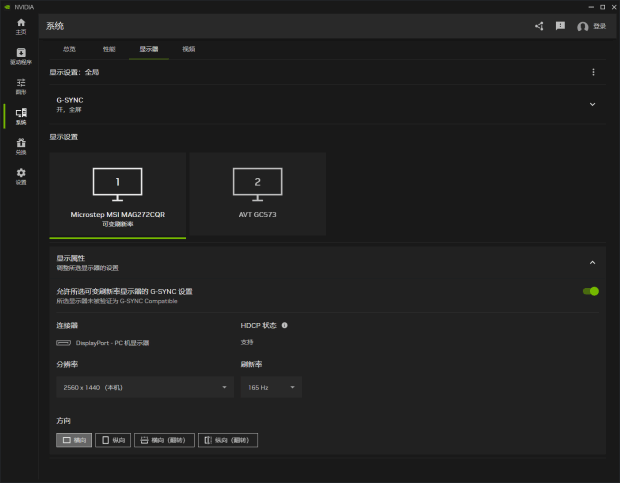Click the feedback icon in header

[x=560, y=26]
